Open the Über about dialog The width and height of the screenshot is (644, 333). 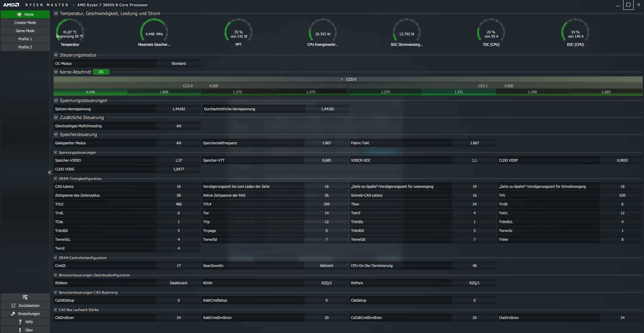click(25, 330)
